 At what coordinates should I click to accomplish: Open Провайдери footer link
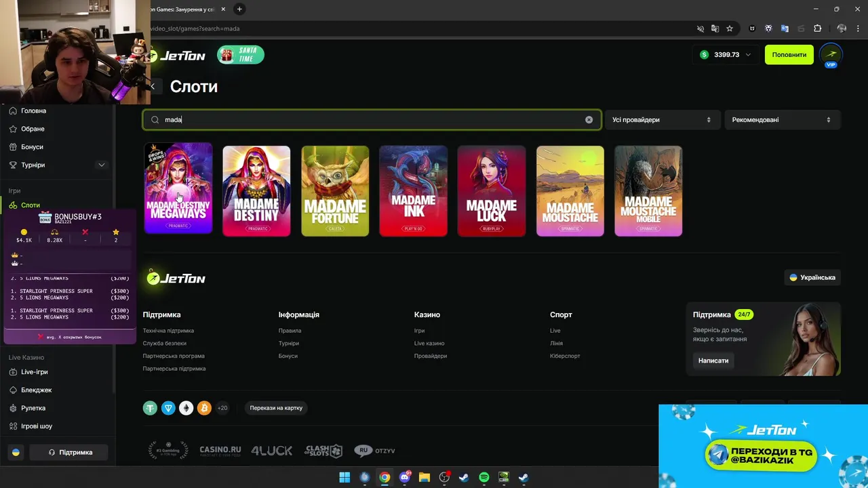tap(431, 356)
